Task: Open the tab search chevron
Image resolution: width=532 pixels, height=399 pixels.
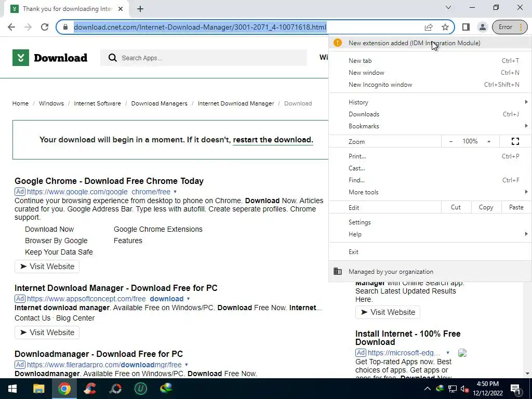Action: [x=448, y=7]
